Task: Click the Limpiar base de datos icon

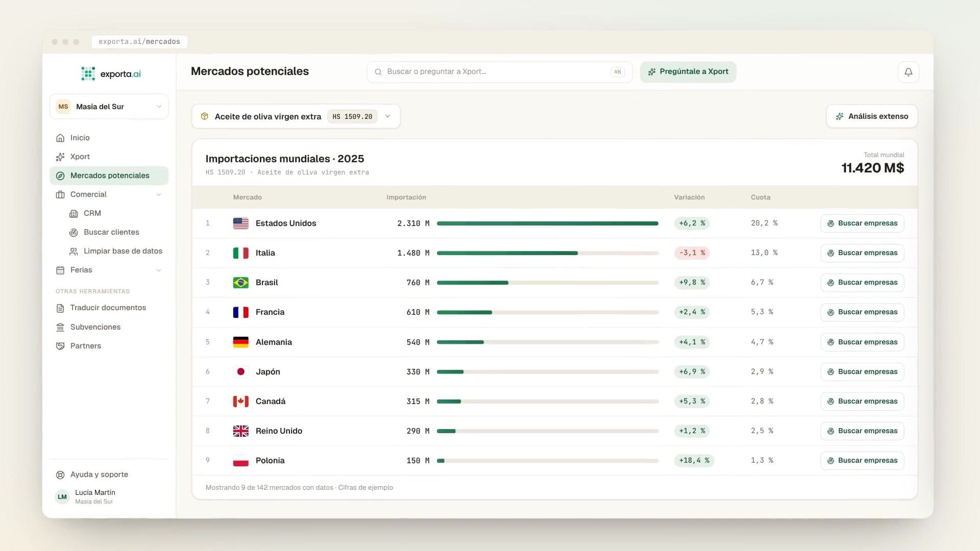Action: [73, 251]
